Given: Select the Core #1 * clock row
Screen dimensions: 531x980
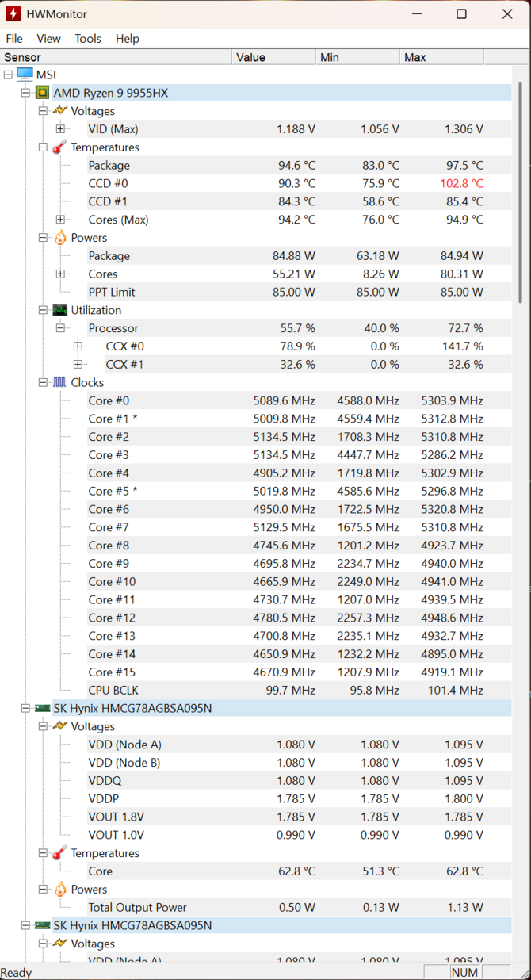Looking at the screenshot, I should pos(300,419).
